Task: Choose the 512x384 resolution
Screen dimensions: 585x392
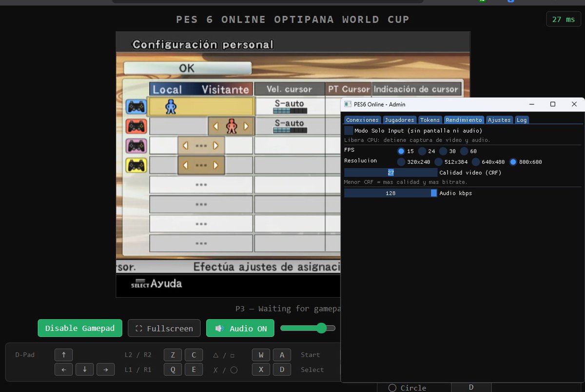Action: coord(438,162)
